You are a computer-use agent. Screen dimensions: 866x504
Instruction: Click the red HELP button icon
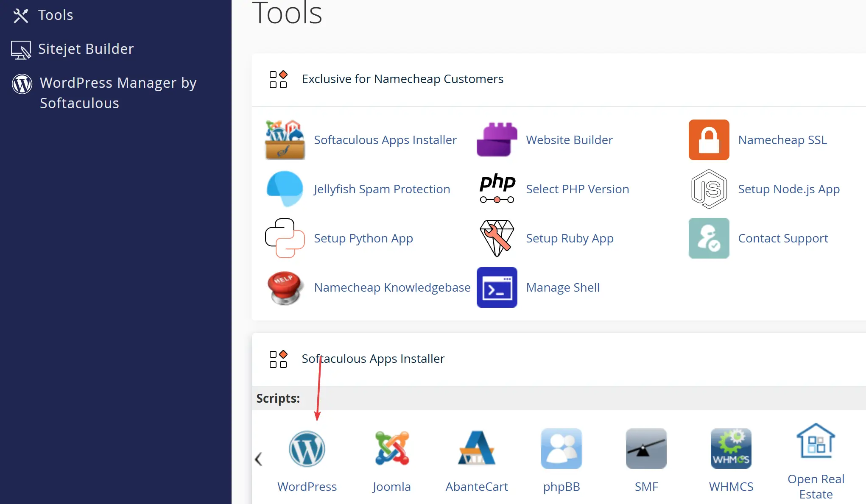[285, 287]
